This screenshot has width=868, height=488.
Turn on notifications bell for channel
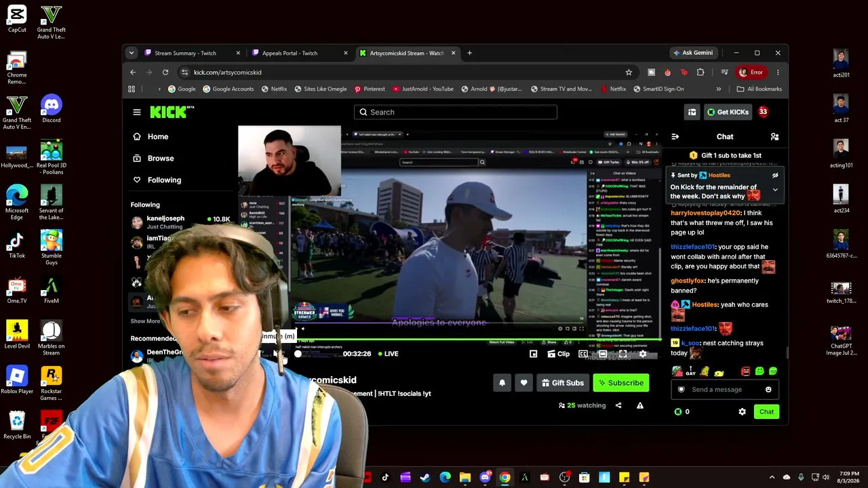502,383
